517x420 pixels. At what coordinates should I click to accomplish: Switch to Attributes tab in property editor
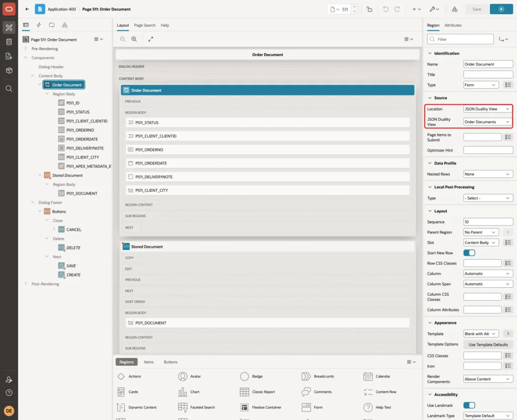[453, 25]
